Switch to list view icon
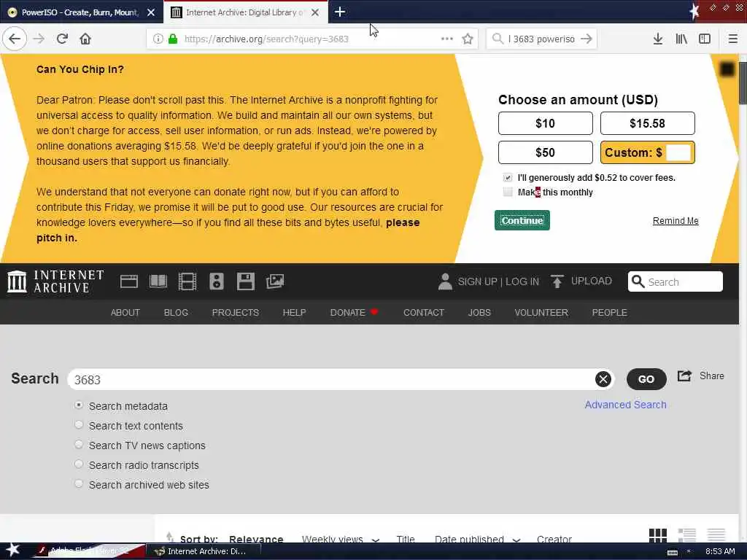 click(687, 534)
